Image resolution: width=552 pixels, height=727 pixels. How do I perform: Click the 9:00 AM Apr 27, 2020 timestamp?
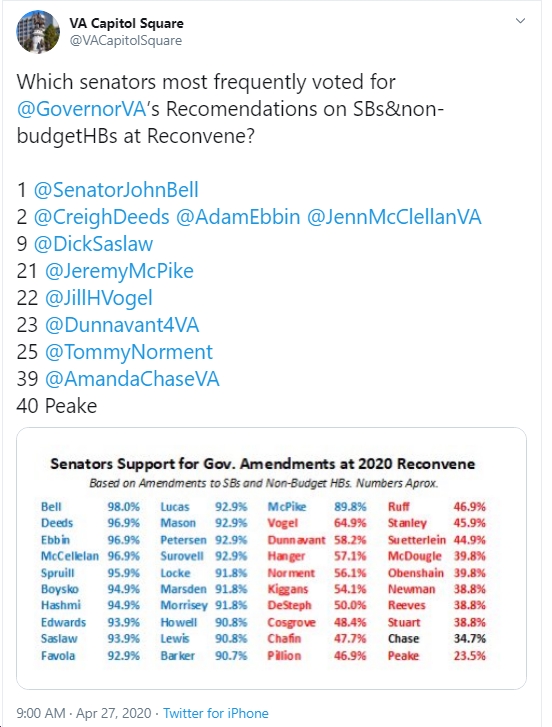(x=84, y=713)
